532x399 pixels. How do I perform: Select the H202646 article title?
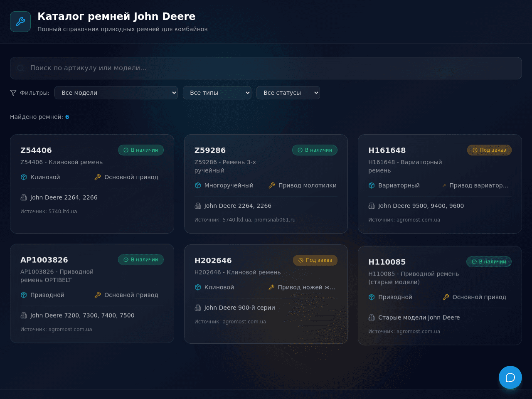coord(213,261)
